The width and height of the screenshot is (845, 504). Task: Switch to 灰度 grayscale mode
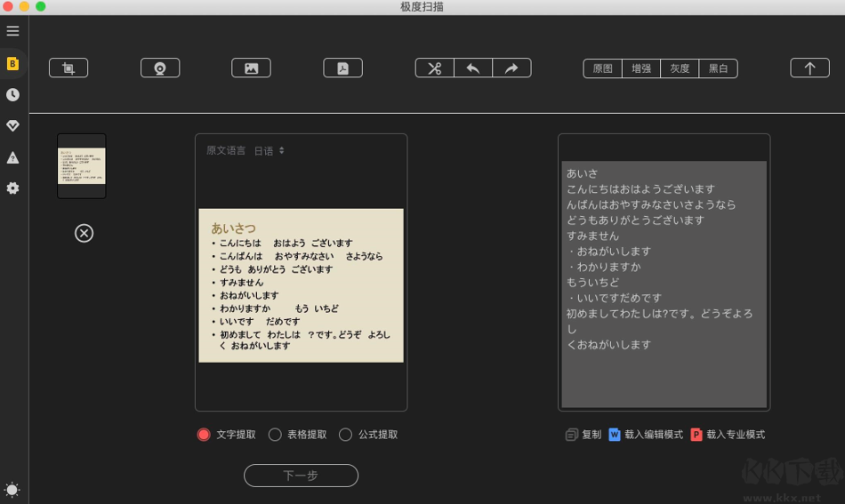point(680,68)
